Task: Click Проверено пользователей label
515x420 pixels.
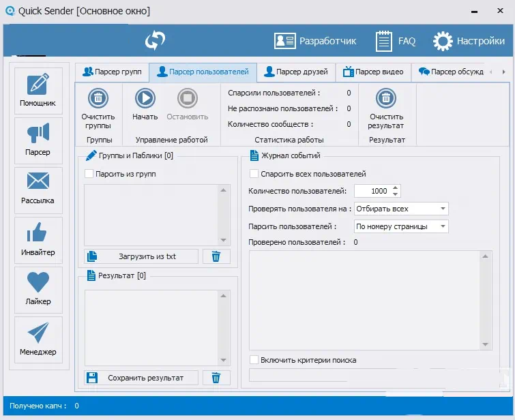Action: tap(297, 242)
